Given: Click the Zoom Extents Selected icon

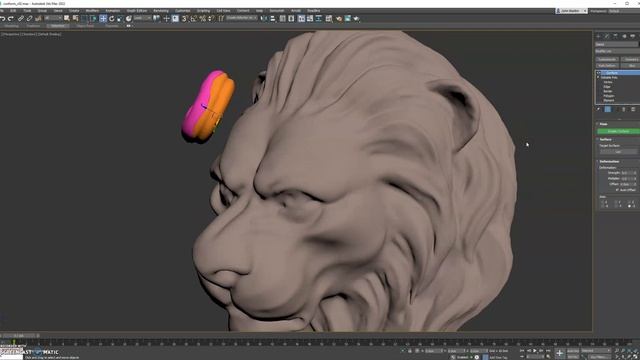Looking at the screenshot, I should 630,351.
